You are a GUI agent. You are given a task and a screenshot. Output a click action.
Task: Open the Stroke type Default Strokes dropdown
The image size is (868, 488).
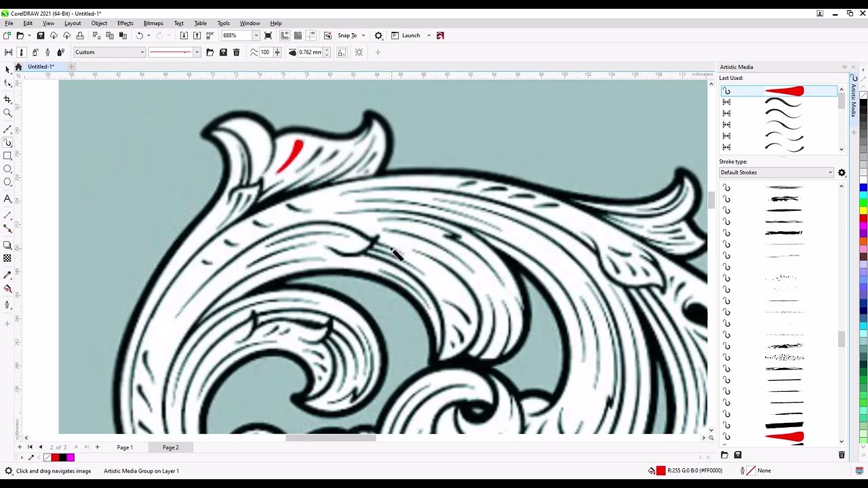[776, 173]
